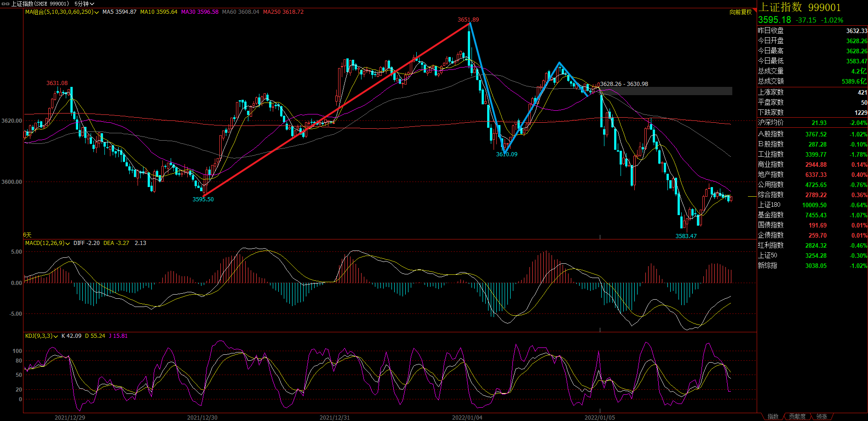868x421 pixels.
Task: Select the 国债指数 row
Action: [812, 225]
